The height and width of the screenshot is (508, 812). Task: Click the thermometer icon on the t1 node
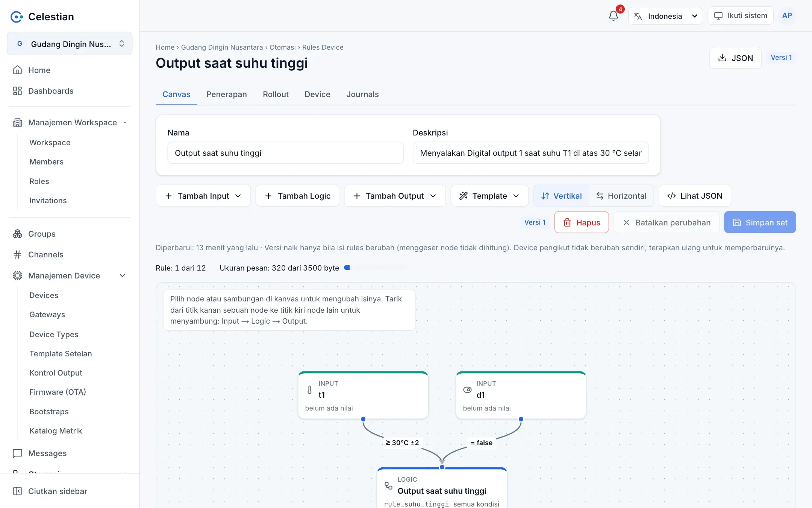click(x=309, y=389)
